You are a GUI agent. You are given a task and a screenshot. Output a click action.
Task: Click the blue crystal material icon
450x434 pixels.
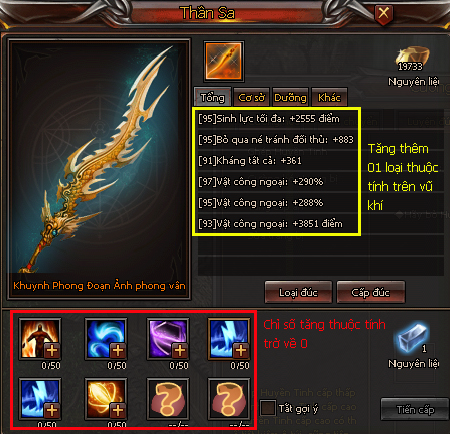[x=412, y=337]
